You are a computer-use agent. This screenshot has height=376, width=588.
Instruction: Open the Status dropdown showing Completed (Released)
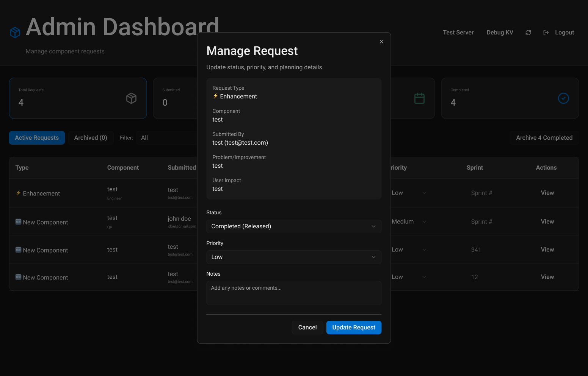(x=294, y=226)
